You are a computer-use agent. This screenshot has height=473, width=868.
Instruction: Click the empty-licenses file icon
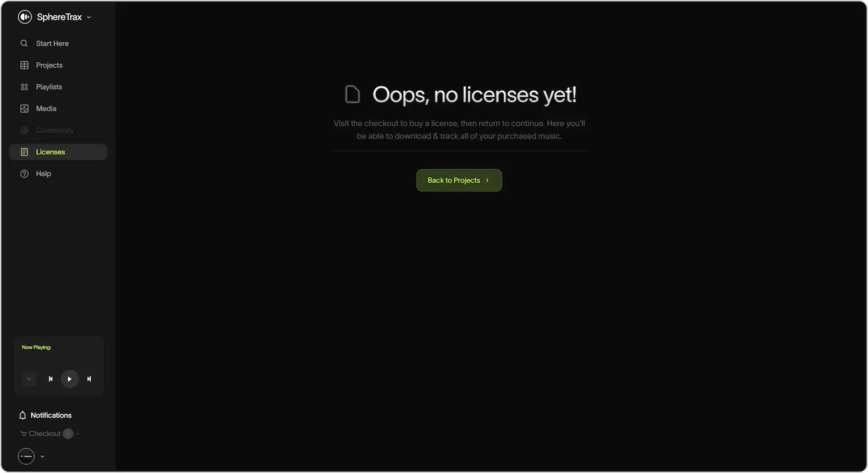[352, 94]
